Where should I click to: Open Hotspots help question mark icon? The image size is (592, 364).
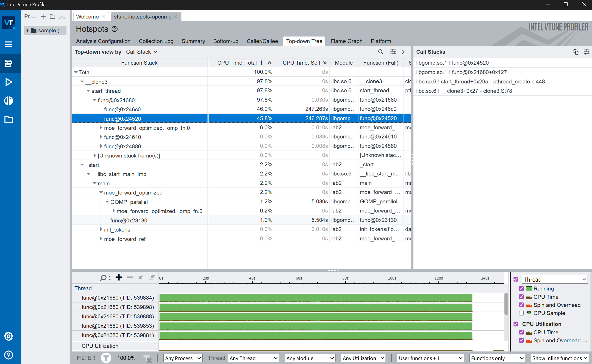pos(115,29)
